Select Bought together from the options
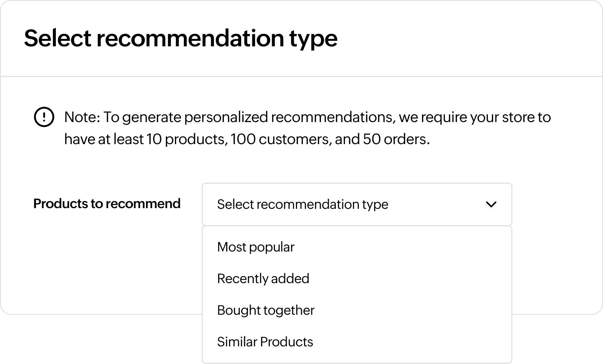The height and width of the screenshot is (364, 603). 265,310
